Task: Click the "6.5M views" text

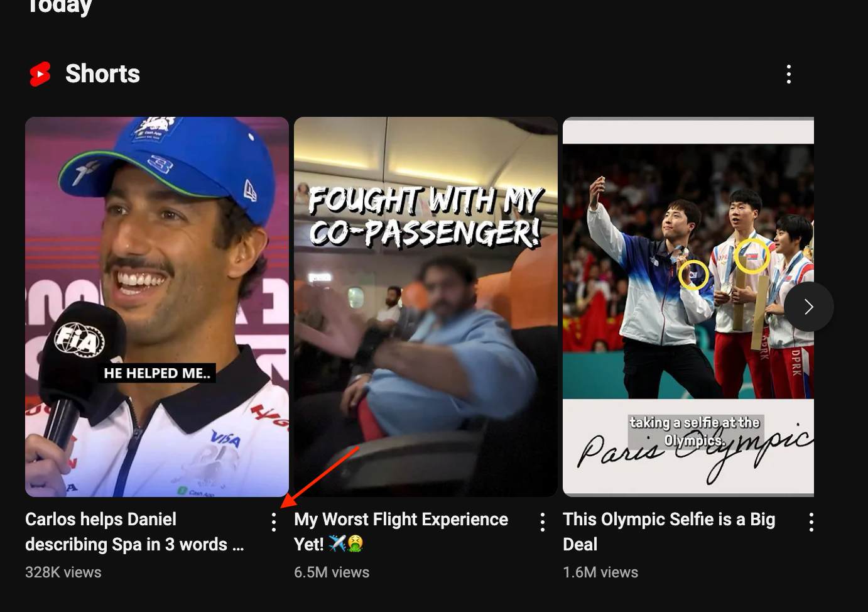Action: 332,572
